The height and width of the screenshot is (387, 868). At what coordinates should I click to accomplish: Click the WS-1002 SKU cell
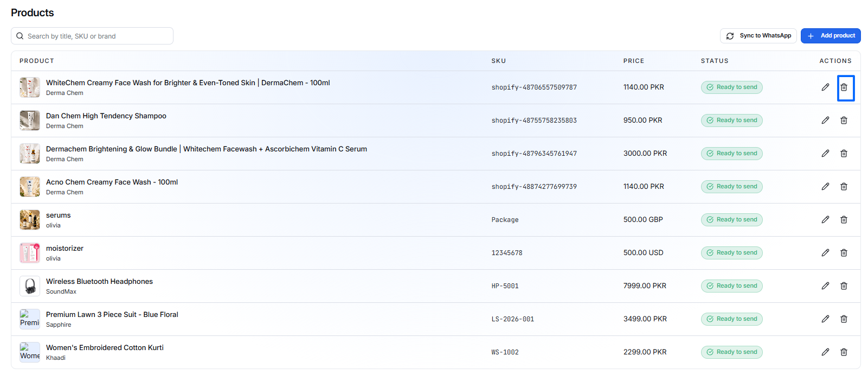[505, 352]
